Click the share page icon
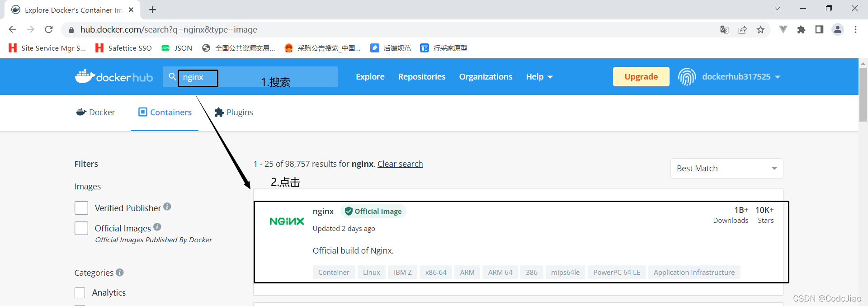The image size is (868, 306). (742, 30)
